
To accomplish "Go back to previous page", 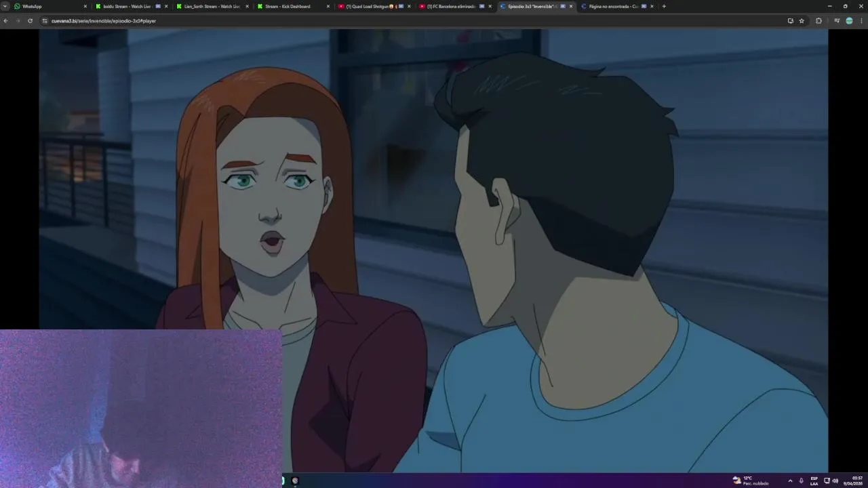I will coord(6,21).
